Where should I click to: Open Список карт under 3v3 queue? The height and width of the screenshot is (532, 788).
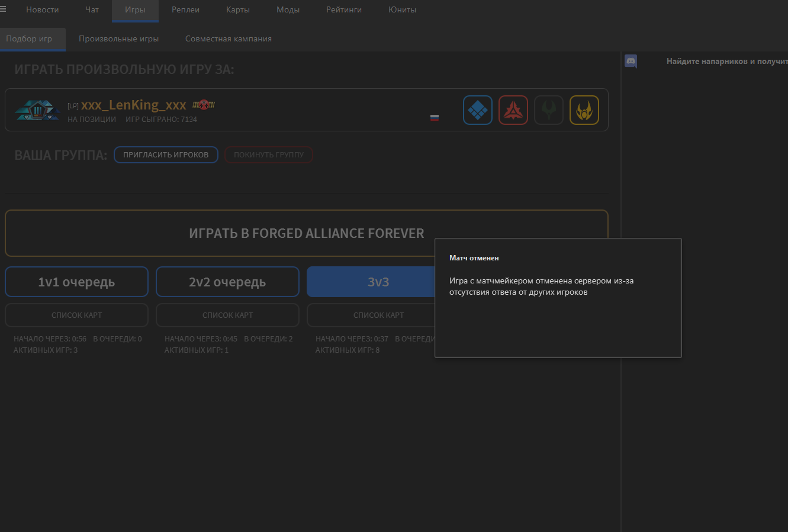pos(371,315)
